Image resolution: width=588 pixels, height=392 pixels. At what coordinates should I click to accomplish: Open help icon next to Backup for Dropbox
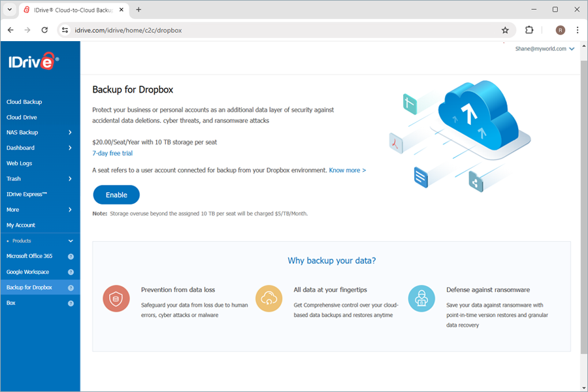pos(71,287)
